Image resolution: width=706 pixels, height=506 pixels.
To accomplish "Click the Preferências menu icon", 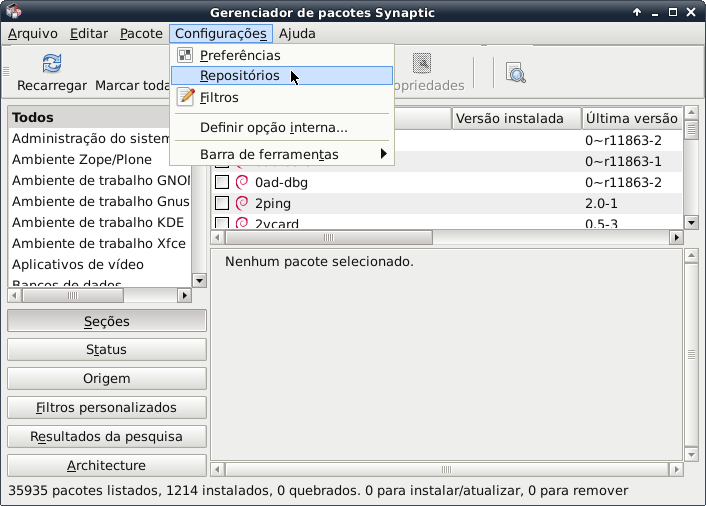I will pos(185,55).
